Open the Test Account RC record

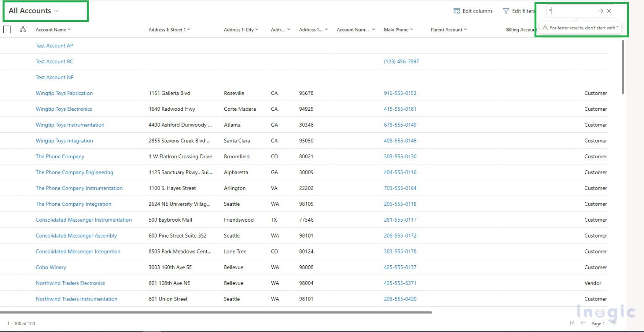click(55, 61)
